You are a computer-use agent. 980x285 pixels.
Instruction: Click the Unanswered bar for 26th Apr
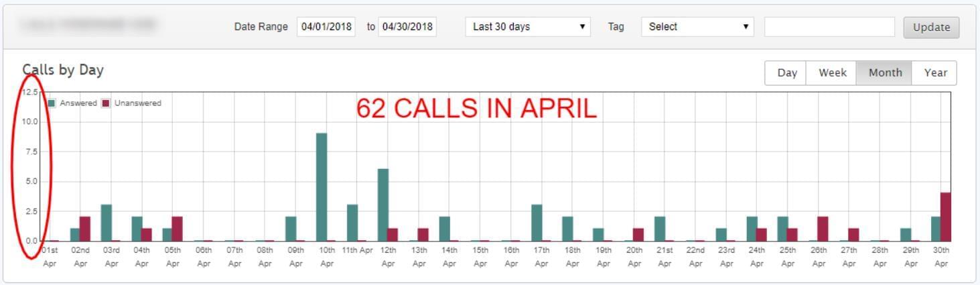pyautogui.click(x=823, y=229)
